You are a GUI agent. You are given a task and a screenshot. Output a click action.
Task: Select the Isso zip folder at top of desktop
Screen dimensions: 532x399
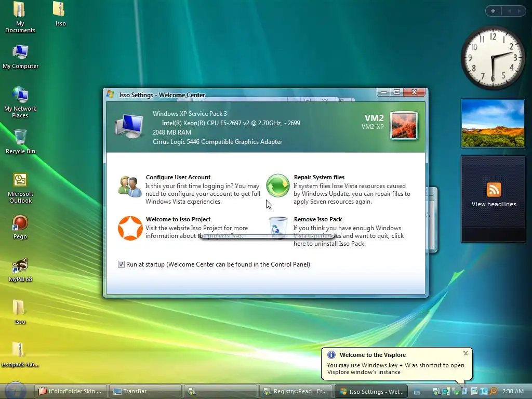(x=60, y=14)
